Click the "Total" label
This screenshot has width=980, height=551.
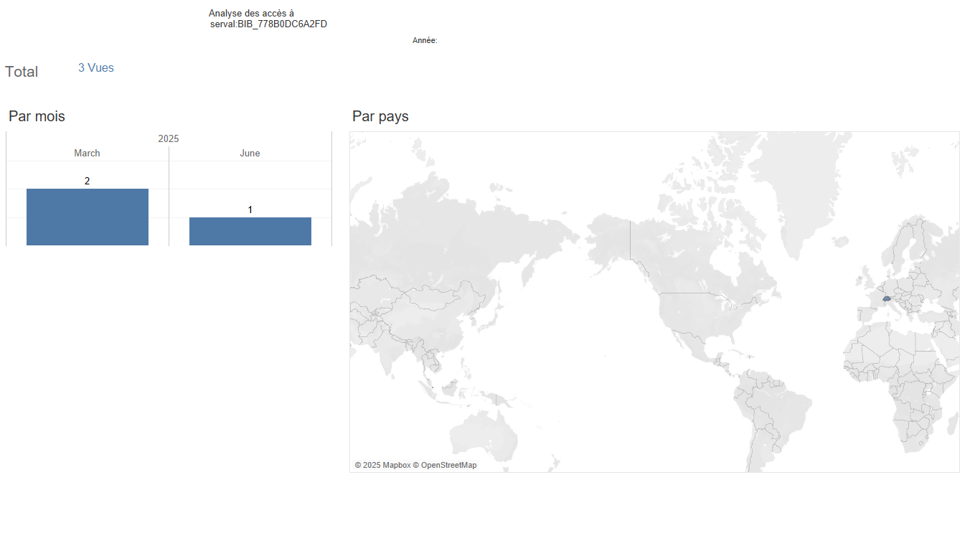(x=22, y=72)
